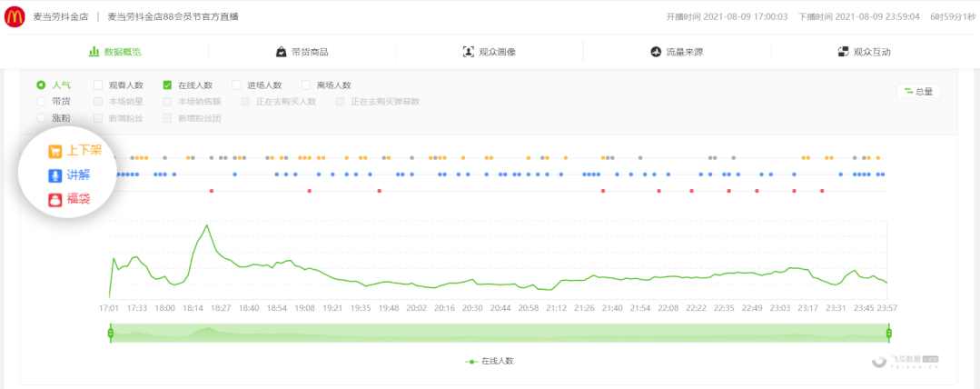Select the 带货 radio button
980x389 pixels.
[41, 101]
